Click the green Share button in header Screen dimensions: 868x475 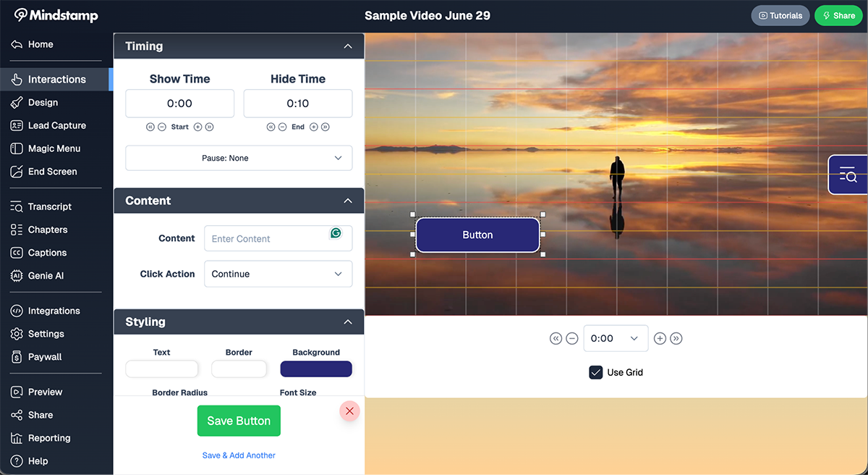(x=838, y=15)
